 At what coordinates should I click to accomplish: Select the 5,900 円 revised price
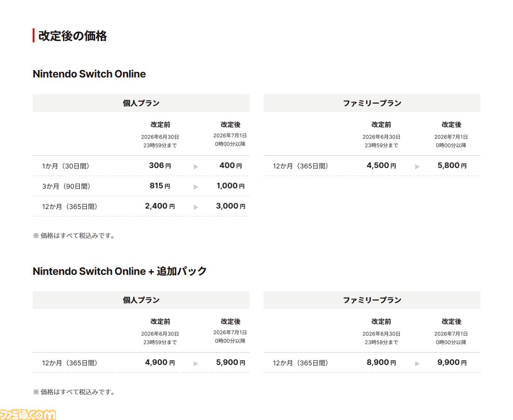[231, 363]
